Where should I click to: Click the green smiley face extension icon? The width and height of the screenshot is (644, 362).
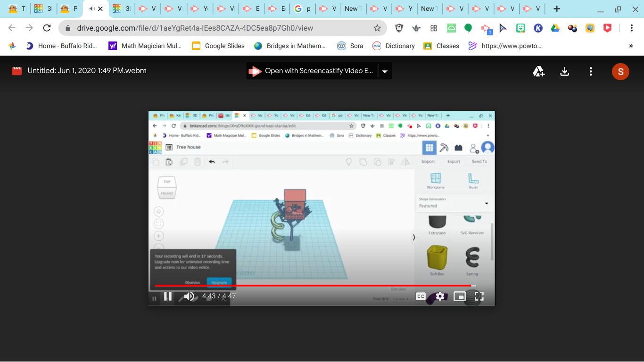tap(520, 28)
